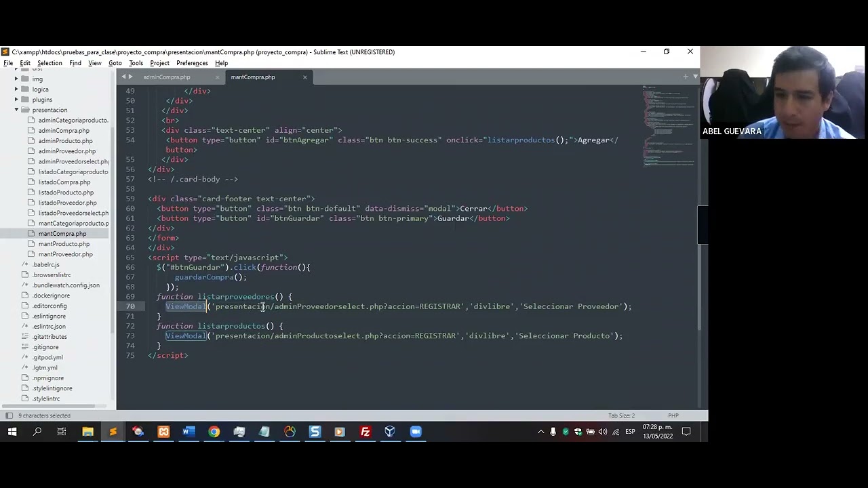Collapse the presentacion folder

pyautogui.click(x=16, y=110)
